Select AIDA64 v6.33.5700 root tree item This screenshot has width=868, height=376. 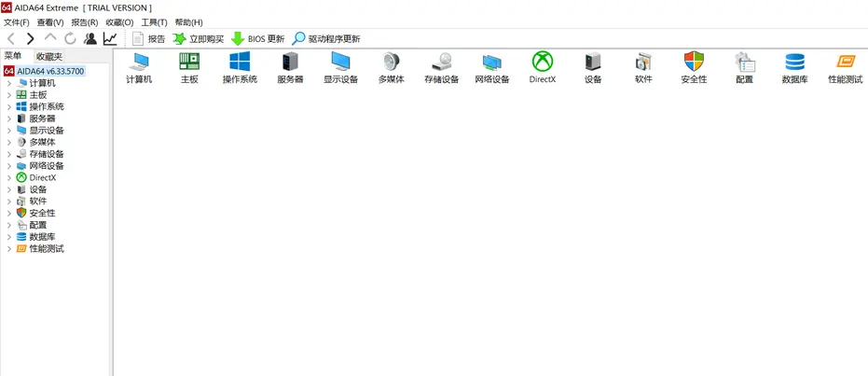tap(45, 72)
